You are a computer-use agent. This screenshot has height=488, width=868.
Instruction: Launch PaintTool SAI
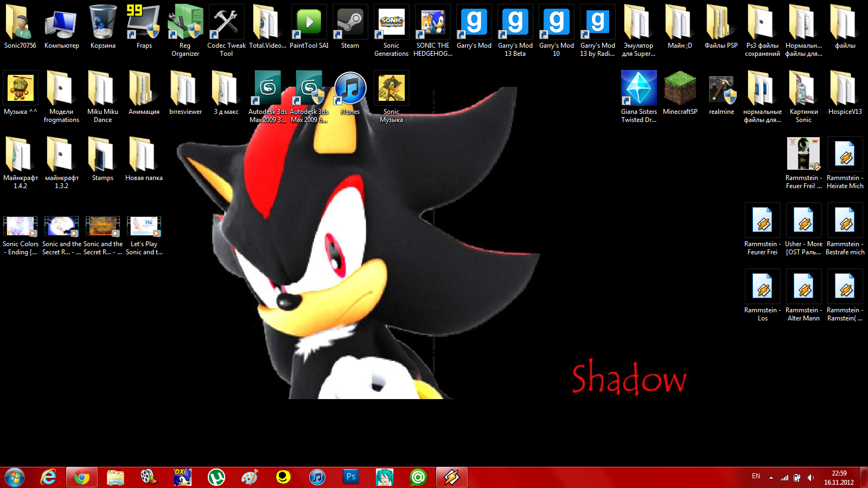tap(309, 27)
